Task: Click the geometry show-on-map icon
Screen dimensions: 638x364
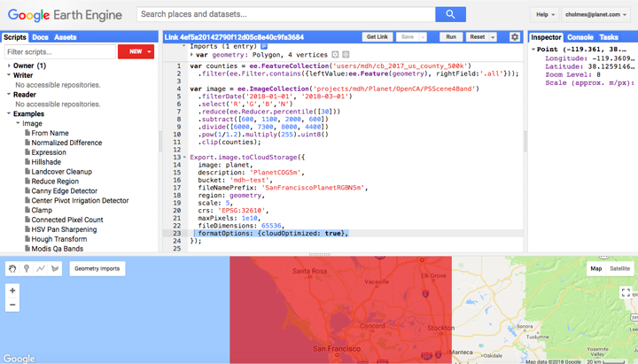Action: (335, 55)
